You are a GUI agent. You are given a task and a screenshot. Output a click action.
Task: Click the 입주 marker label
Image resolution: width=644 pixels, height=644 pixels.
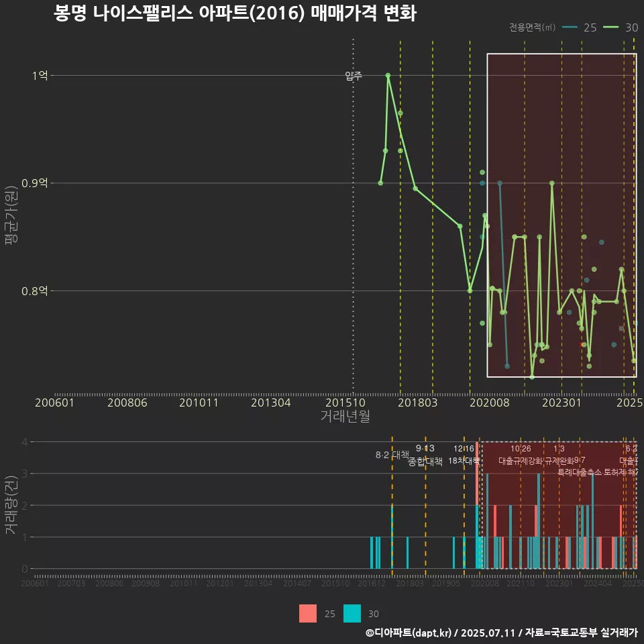pyautogui.click(x=354, y=76)
